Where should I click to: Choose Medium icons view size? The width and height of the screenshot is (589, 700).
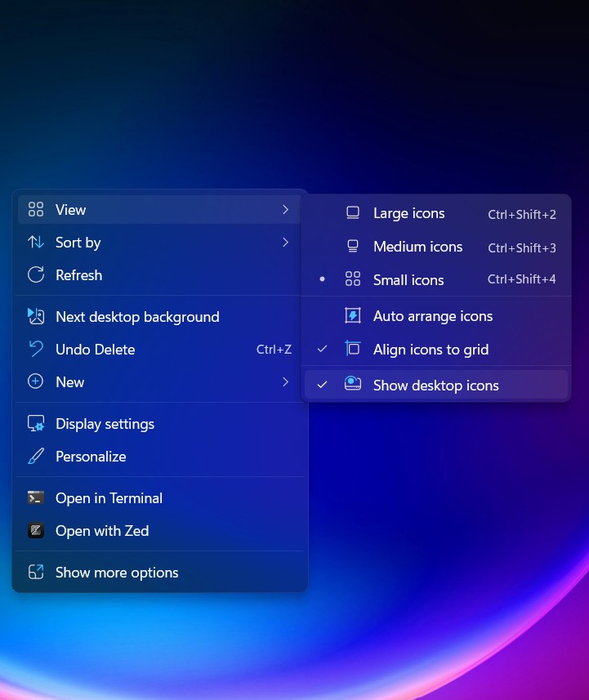(436, 247)
